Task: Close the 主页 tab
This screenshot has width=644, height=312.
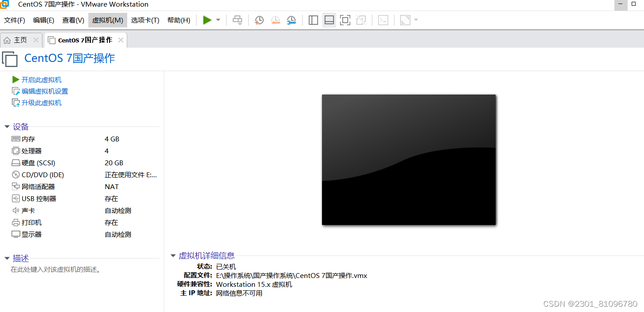Action: click(x=36, y=40)
